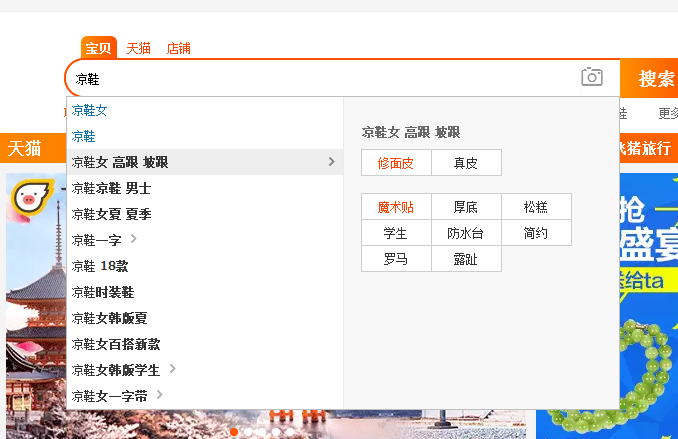The height and width of the screenshot is (439, 678).
Task: Open the 飞猪旅行 navigation bar item
Action: [x=646, y=148]
